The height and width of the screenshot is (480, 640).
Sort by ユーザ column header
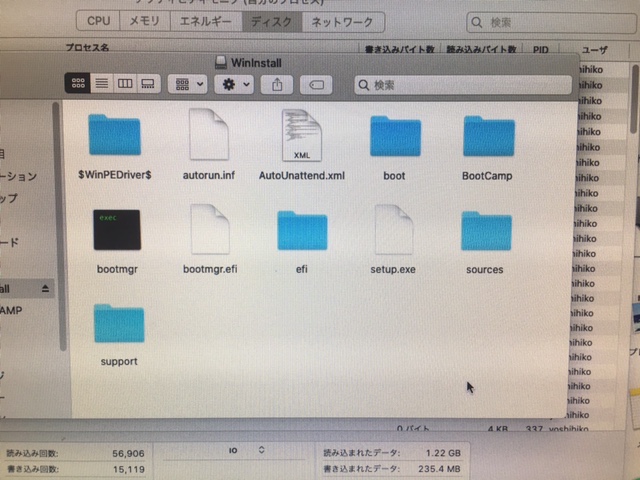[x=594, y=50]
